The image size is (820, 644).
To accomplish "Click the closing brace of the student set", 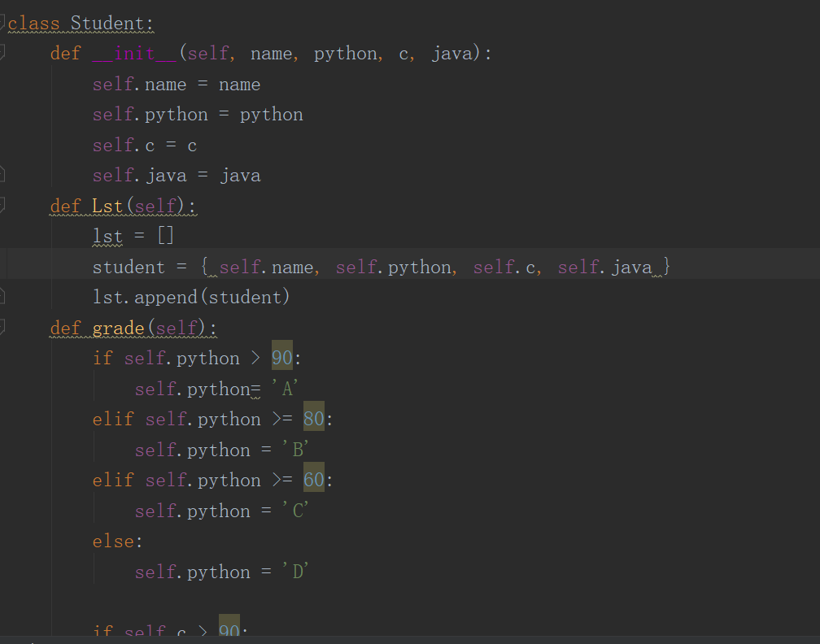I will click(666, 267).
